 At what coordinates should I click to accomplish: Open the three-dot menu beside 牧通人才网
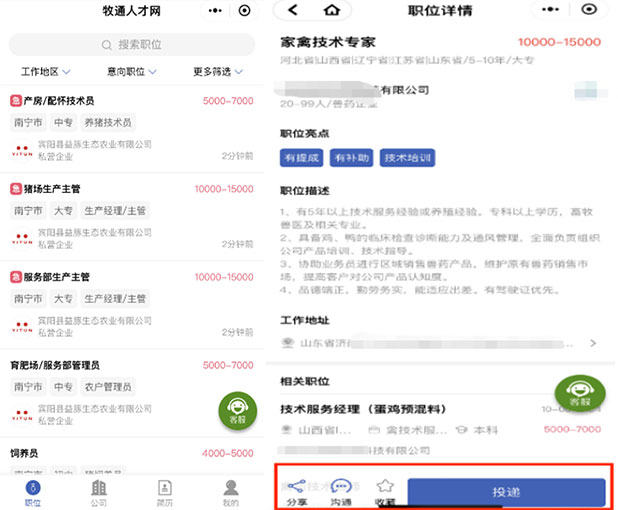click(x=215, y=10)
